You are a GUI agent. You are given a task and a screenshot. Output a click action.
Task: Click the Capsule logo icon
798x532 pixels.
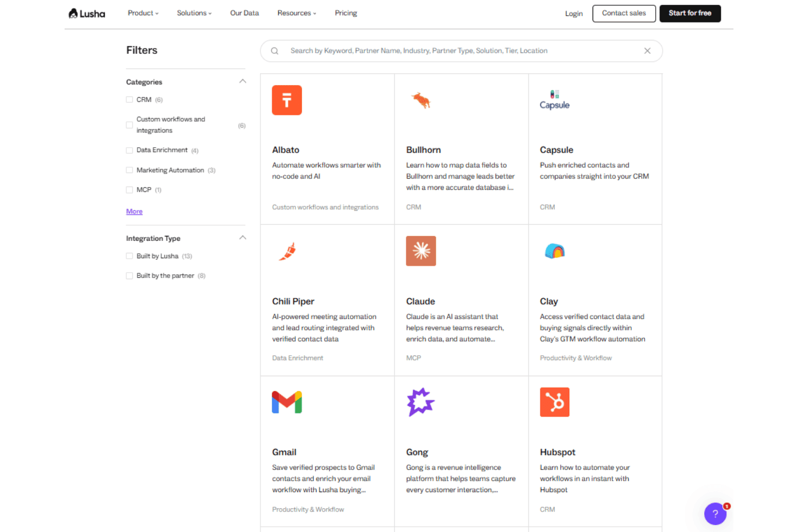(x=555, y=100)
